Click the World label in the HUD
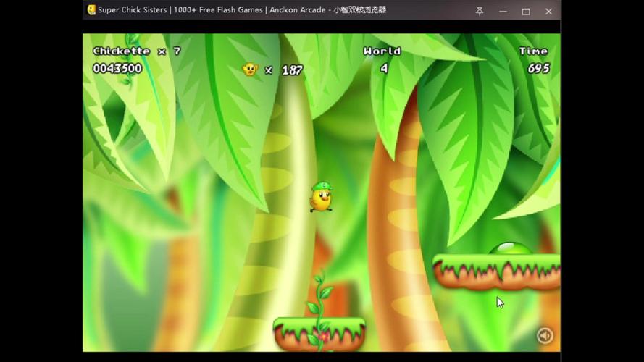644x362 pixels. pos(382,51)
